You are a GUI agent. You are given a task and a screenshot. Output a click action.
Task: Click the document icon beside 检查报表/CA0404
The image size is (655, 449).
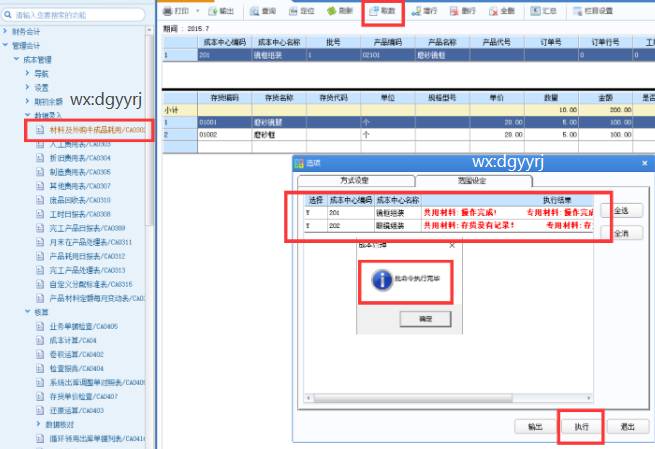click(x=40, y=368)
